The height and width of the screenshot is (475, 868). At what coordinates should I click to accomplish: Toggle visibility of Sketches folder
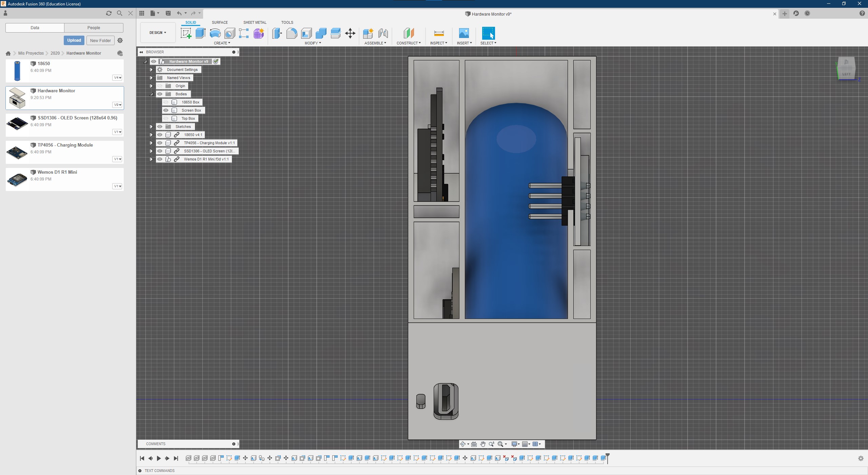[160, 127]
